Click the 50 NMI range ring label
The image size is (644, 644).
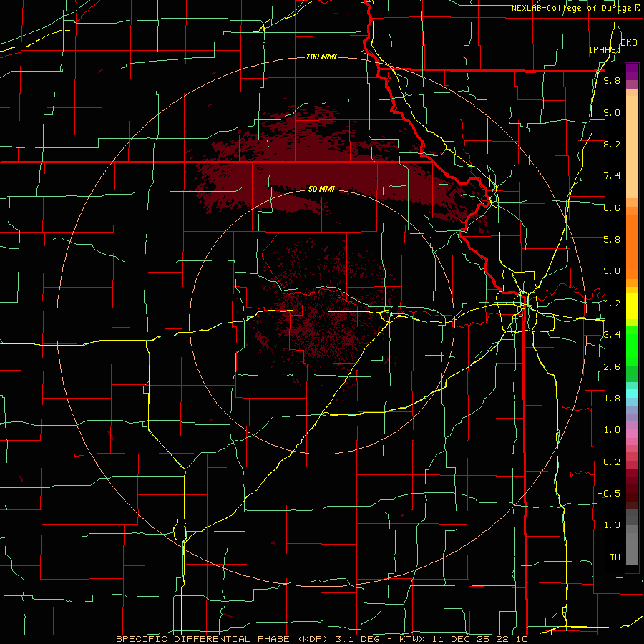(321, 189)
